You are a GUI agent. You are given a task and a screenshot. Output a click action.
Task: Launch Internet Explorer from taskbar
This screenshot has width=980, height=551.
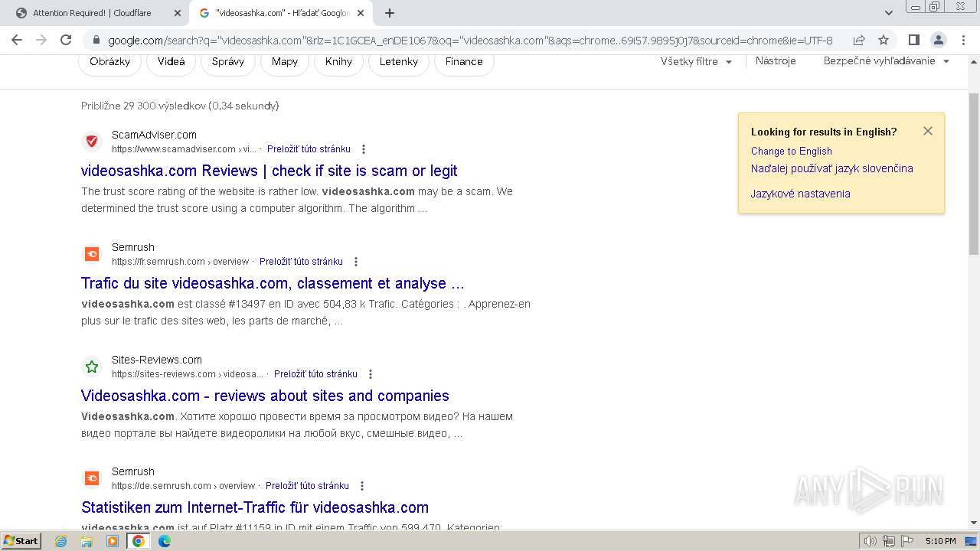(x=61, y=541)
